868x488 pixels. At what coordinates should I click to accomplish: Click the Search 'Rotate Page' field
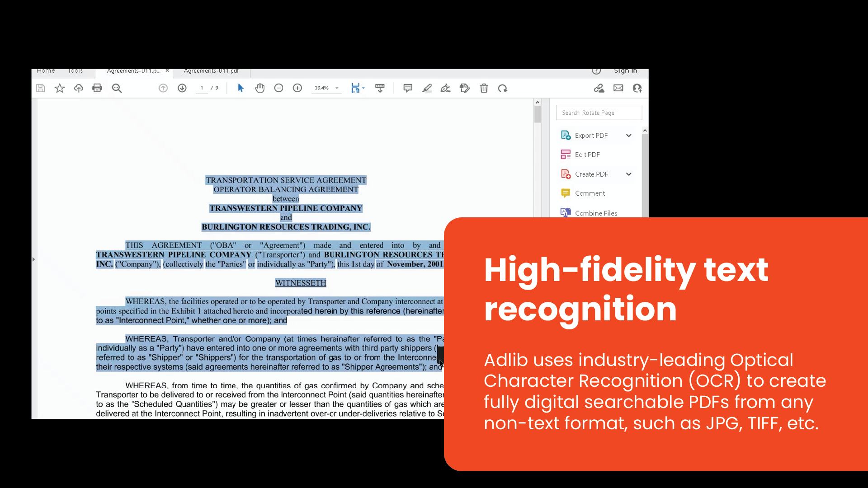(x=599, y=112)
